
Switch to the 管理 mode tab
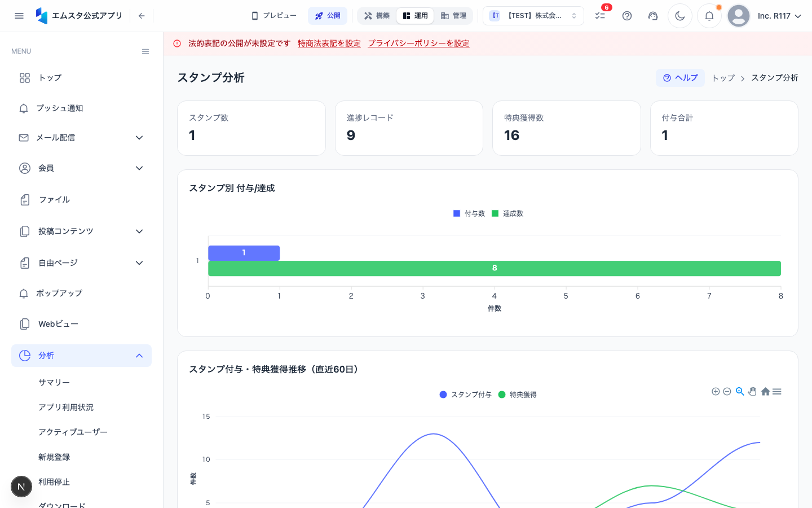453,16
